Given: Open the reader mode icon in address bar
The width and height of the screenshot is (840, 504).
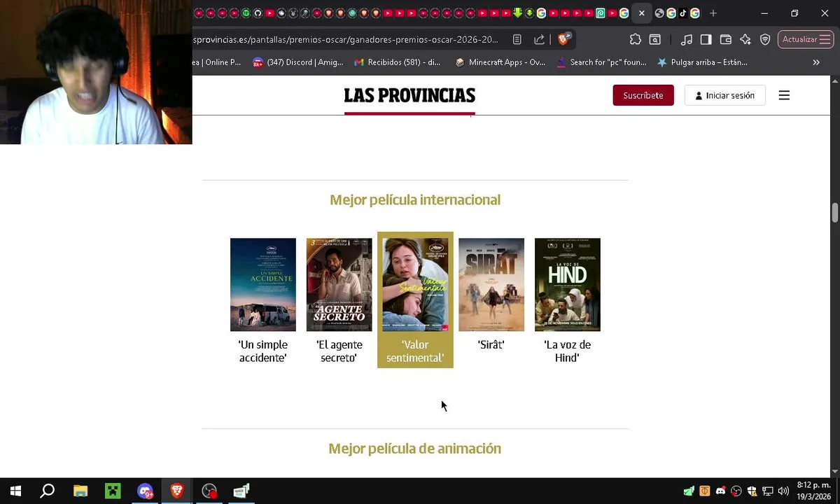Looking at the screenshot, I should point(517,40).
